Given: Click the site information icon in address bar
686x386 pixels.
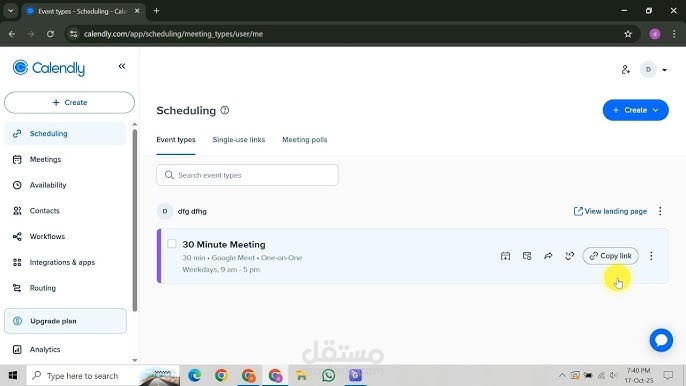Looking at the screenshot, I should click(74, 34).
